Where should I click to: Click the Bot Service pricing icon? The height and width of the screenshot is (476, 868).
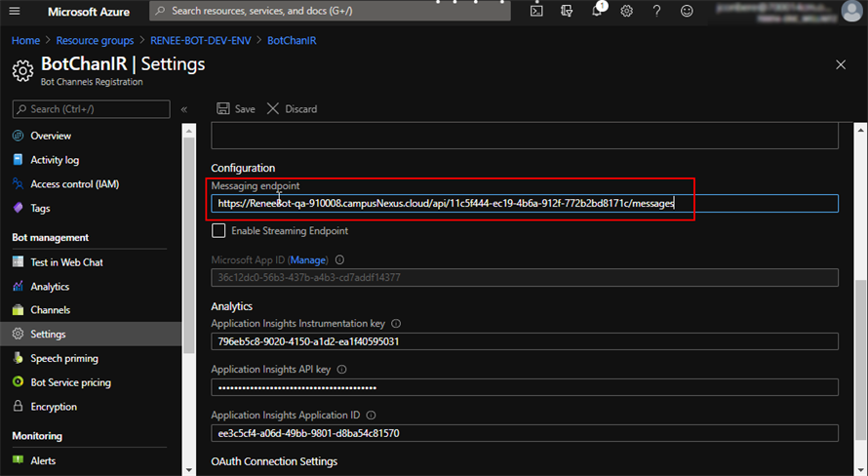pyautogui.click(x=19, y=382)
